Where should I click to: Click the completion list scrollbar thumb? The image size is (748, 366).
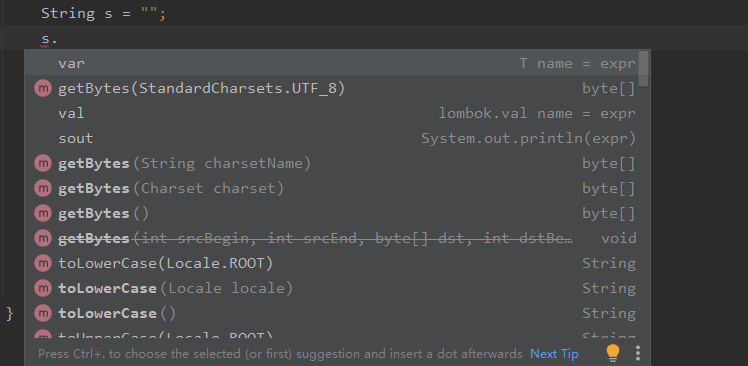[x=644, y=69]
